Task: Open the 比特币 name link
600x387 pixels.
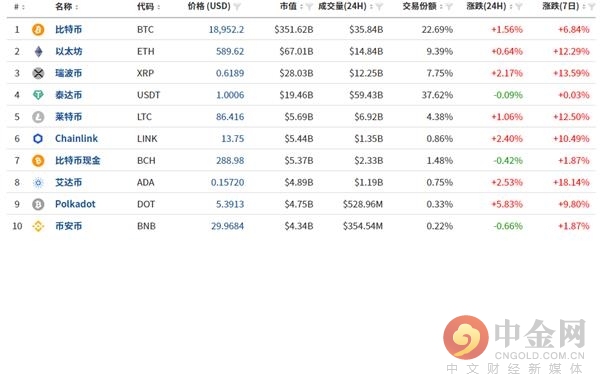Action: [68, 29]
